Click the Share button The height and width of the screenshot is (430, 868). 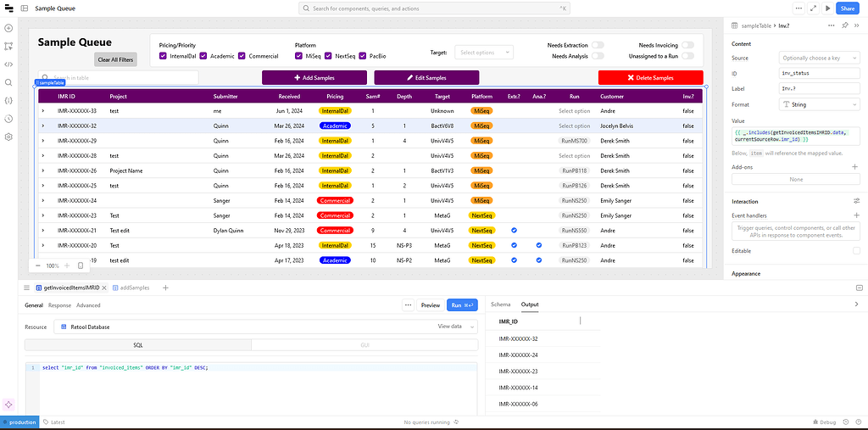pyautogui.click(x=846, y=8)
